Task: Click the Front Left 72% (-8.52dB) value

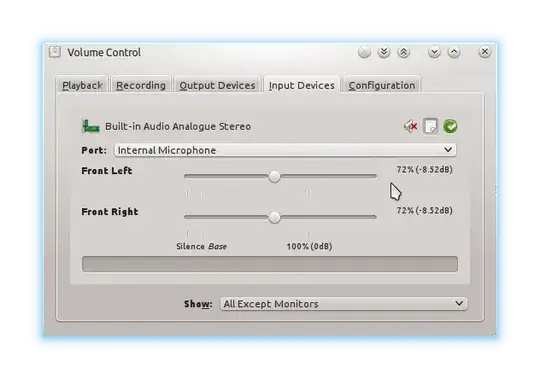Action: (x=424, y=170)
